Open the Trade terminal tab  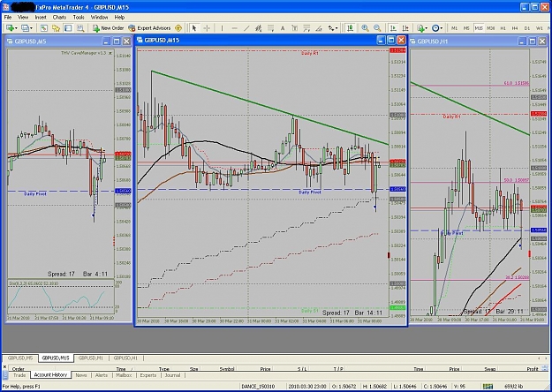19,375
